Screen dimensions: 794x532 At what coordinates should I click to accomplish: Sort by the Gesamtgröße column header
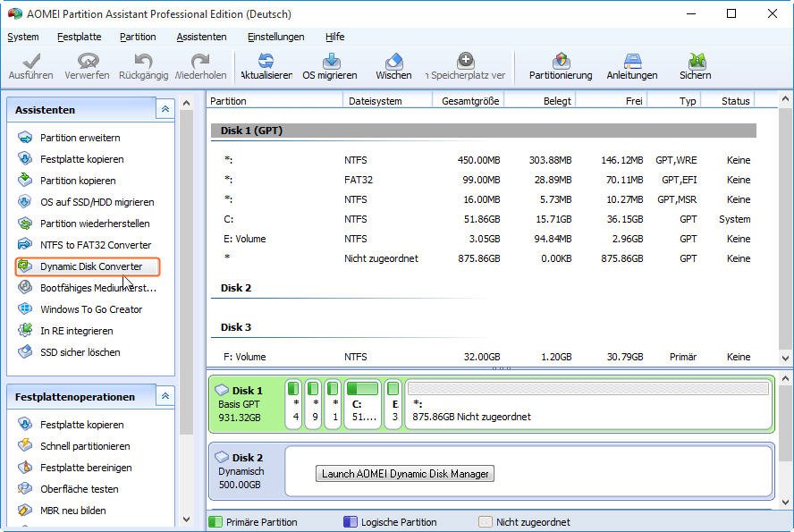tap(469, 101)
